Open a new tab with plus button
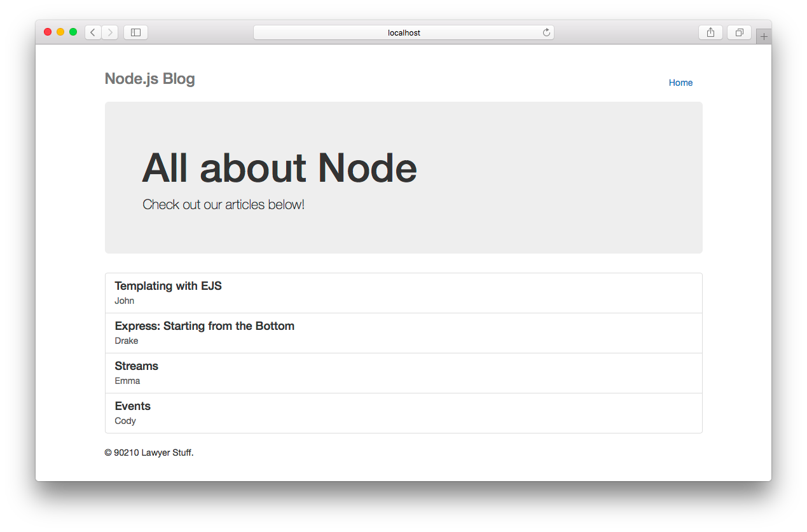807x532 pixels. (x=764, y=37)
